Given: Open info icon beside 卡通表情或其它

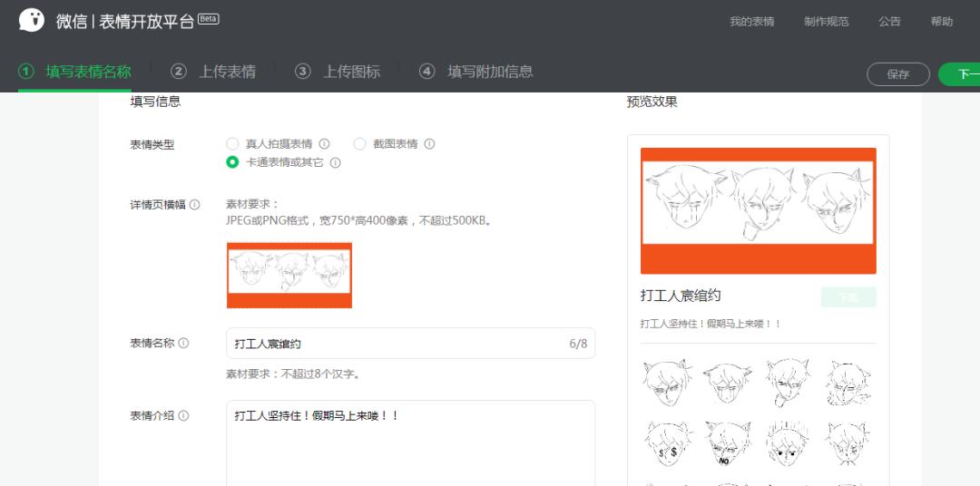Looking at the screenshot, I should click(x=335, y=163).
